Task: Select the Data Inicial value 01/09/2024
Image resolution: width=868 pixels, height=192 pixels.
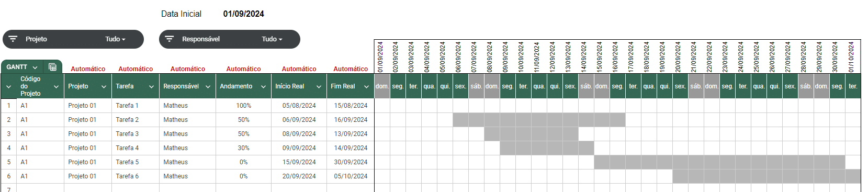Action: [x=243, y=14]
